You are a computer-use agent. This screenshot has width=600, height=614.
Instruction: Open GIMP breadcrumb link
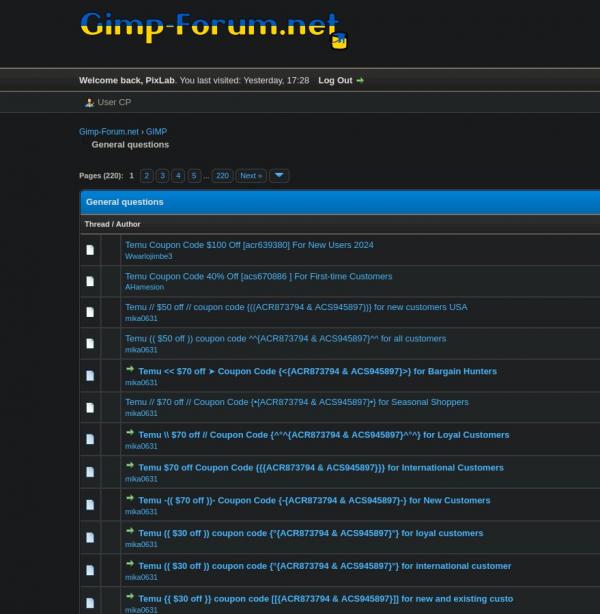click(156, 132)
